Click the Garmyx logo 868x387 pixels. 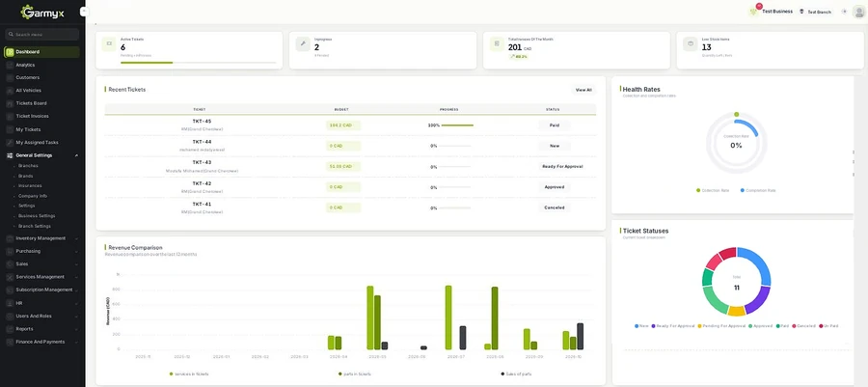[x=42, y=12]
